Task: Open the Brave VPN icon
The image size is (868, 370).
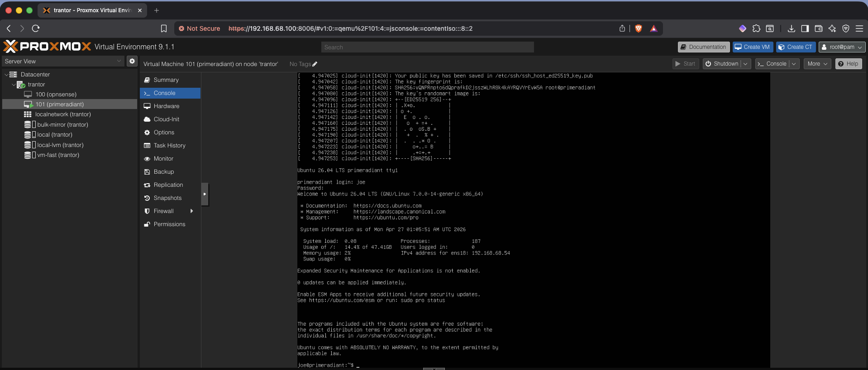Action: point(845,28)
